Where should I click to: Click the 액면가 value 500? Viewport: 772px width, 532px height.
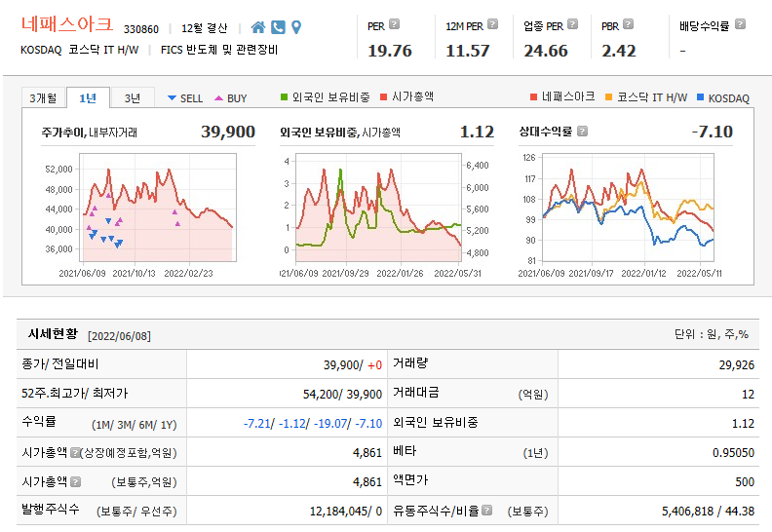745,481
